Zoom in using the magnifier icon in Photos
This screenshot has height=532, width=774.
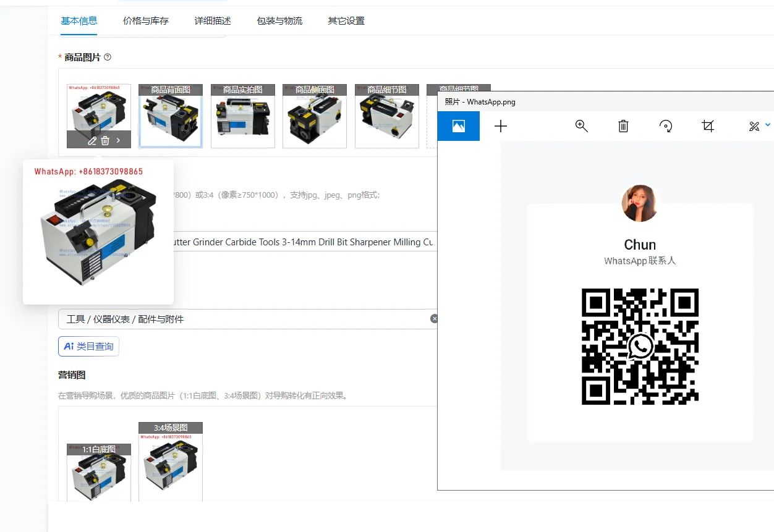581,126
